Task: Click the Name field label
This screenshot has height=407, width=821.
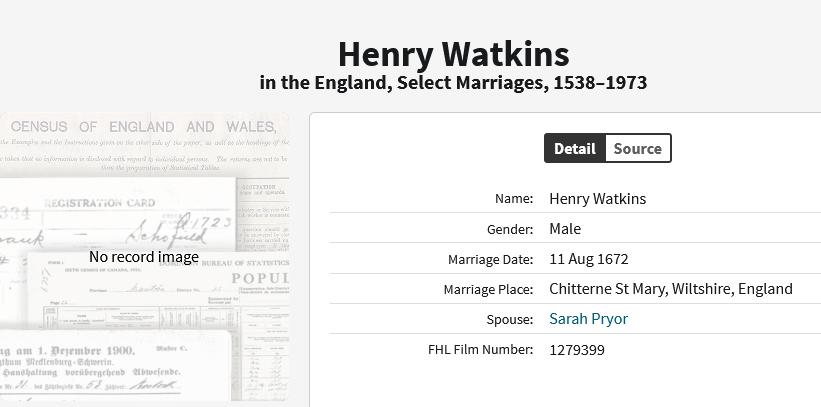Action: click(514, 199)
